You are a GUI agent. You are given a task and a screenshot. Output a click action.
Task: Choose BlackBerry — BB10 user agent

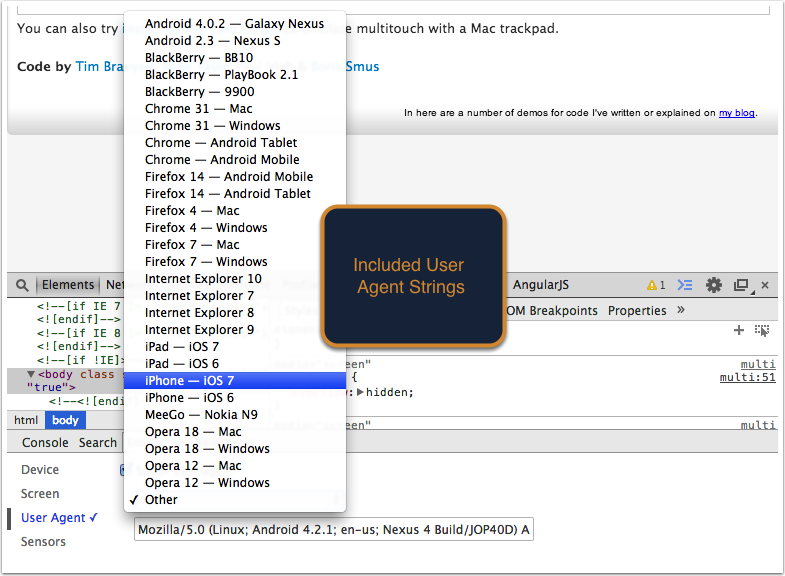(x=234, y=58)
